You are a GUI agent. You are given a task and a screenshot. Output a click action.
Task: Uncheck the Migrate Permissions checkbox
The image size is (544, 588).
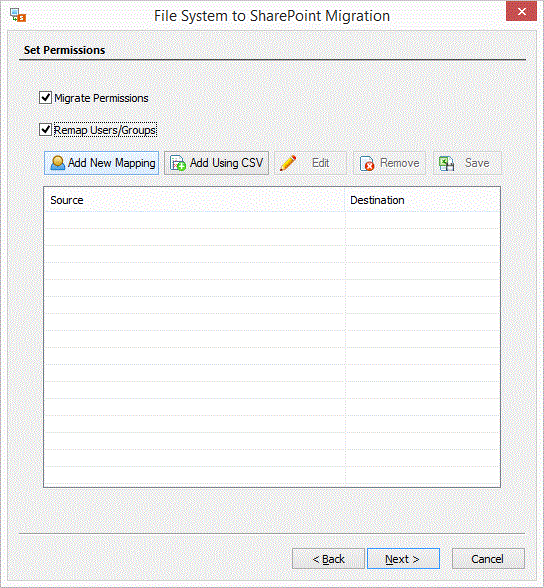(45, 98)
